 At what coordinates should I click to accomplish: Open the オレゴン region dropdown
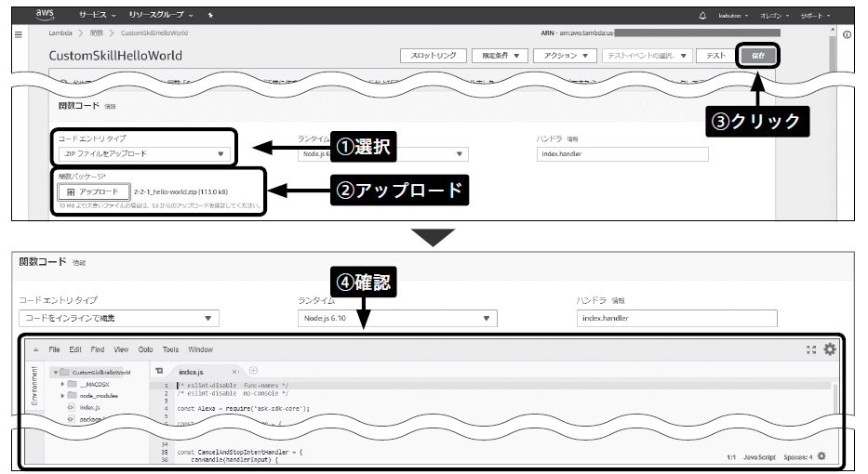pos(774,16)
